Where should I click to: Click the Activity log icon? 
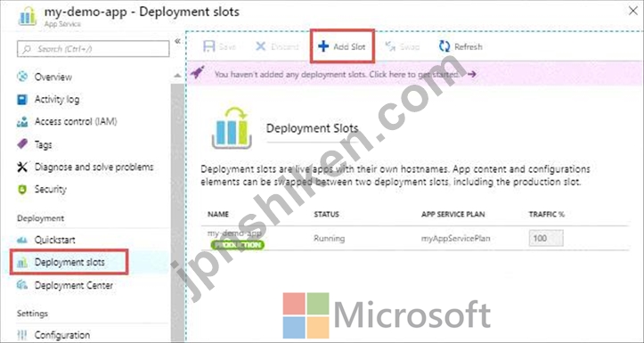[x=22, y=100]
